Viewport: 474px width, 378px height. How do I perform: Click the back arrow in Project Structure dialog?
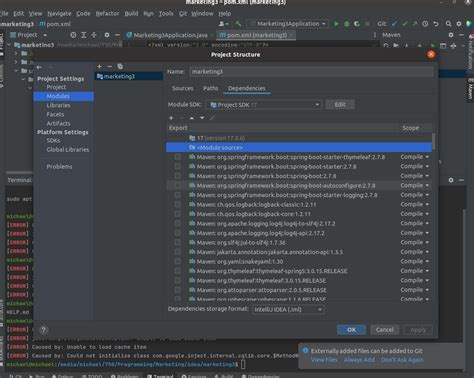coord(39,67)
